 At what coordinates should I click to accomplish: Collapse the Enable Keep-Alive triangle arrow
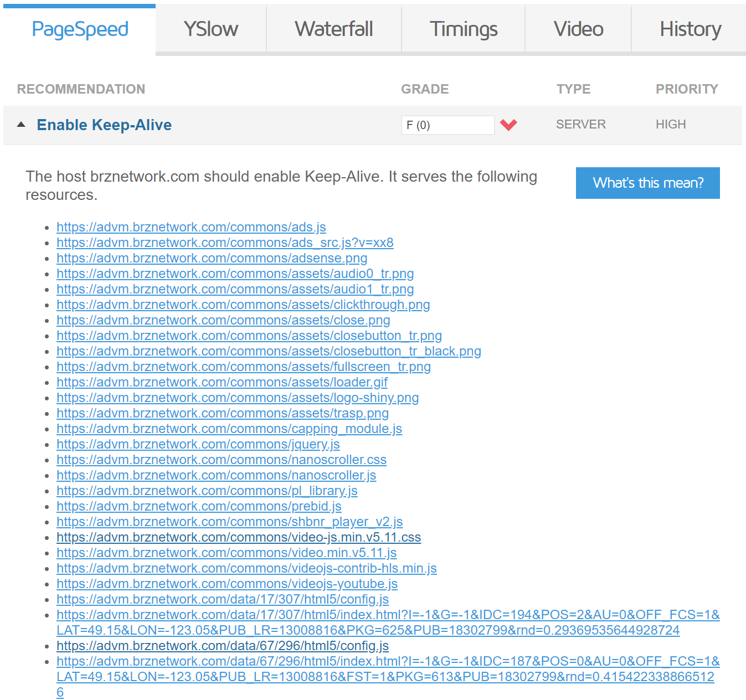(21, 125)
